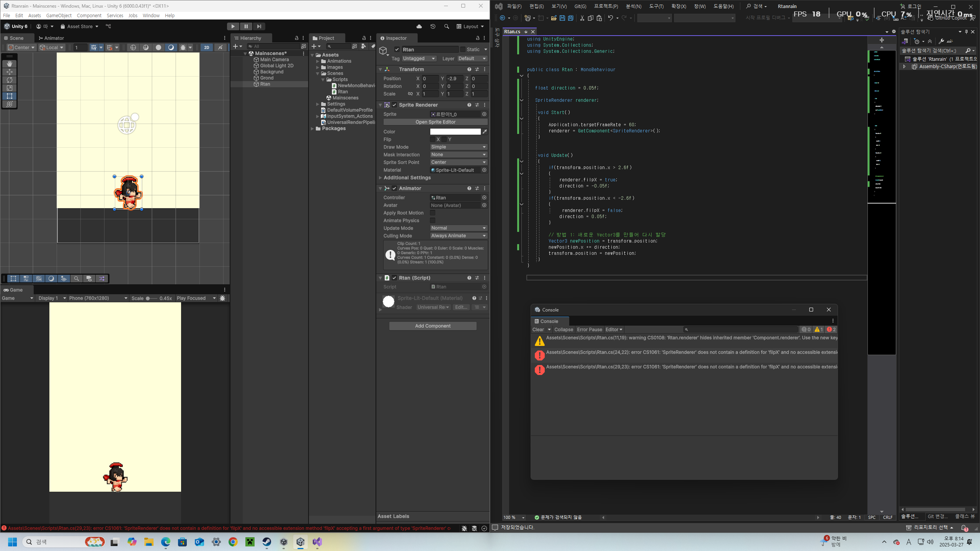980x551 pixels.
Task: Switch to the Animator tab
Action: [51, 38]
